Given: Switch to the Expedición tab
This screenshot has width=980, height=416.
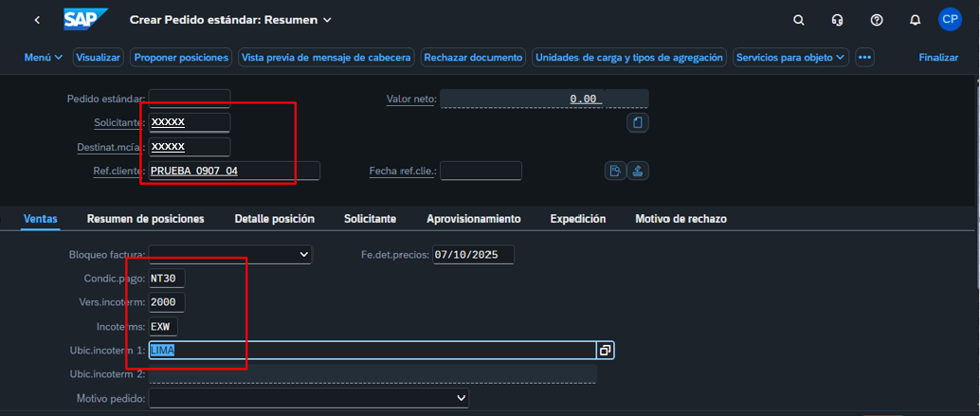Looking at the screenshot, I should tap(577, 219).
